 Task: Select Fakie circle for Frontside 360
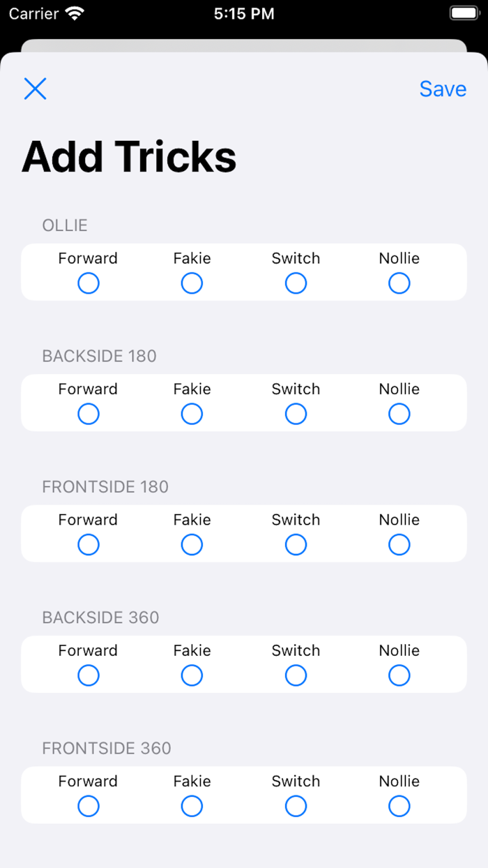point(192,806)
